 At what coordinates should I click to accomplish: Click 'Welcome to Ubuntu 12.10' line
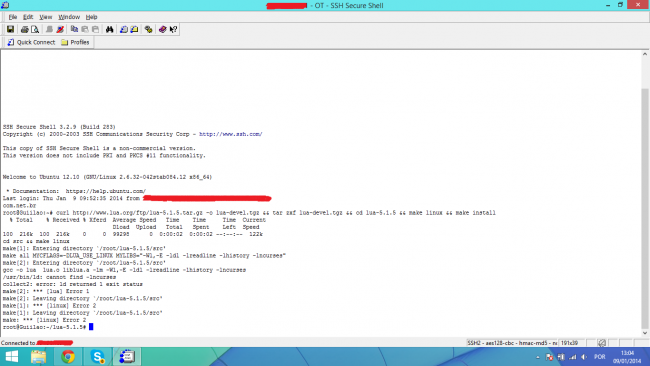click(x=107, y=177)
